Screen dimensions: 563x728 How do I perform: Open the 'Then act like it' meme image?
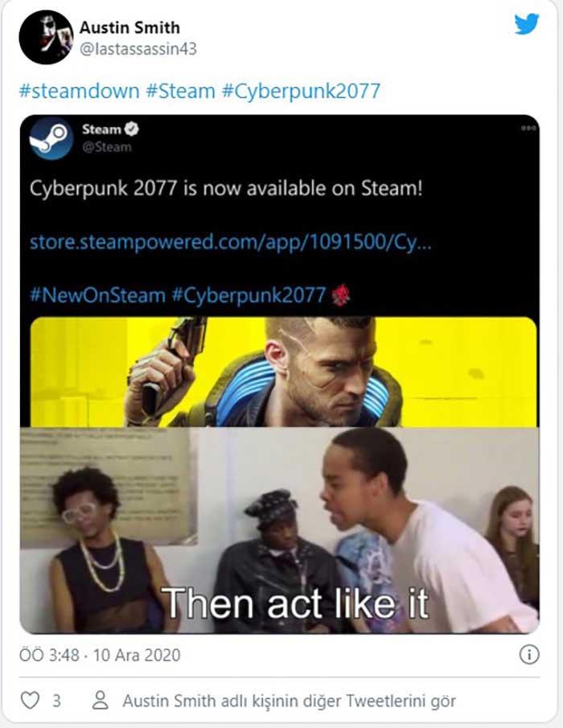tap(279, 530)
